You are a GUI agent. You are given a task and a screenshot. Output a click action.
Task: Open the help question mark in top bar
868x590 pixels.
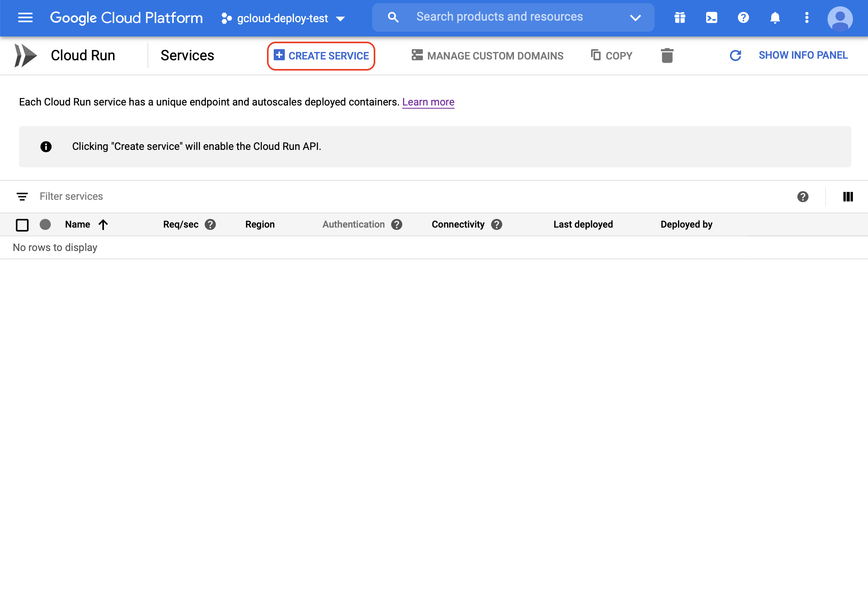point(743,17)
